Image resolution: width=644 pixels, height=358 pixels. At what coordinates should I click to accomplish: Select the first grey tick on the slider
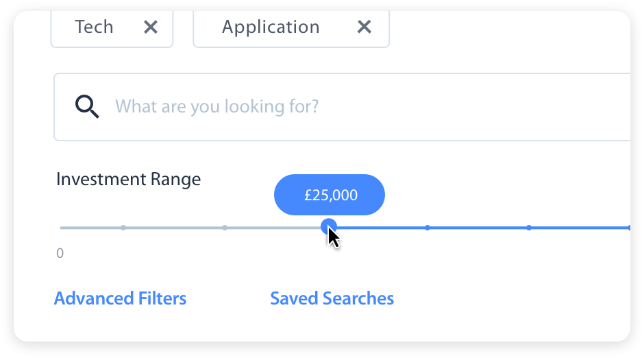click(123, 228)
